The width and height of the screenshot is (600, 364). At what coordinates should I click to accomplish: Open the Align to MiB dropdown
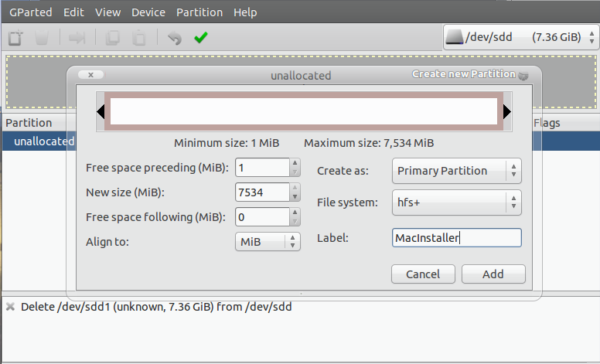[x=268, y=242]
